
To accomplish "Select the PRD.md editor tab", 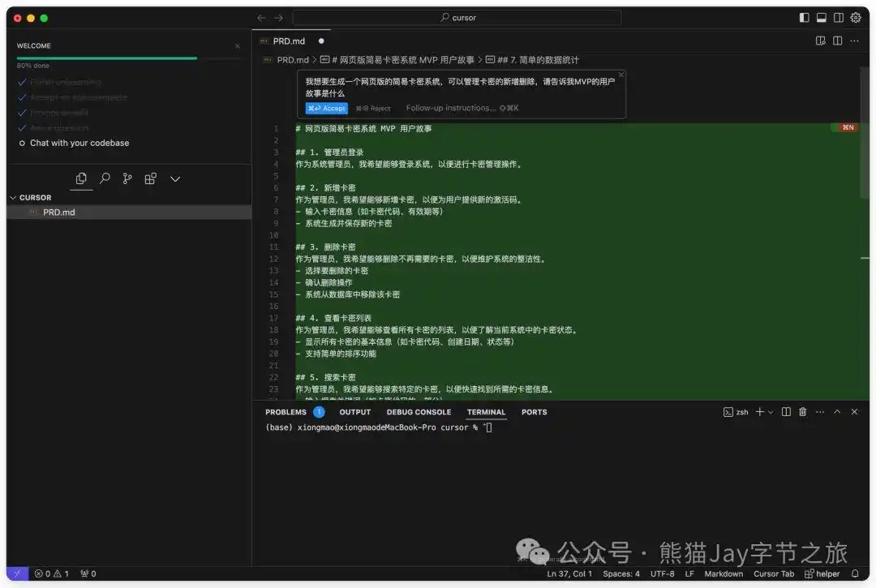I will coord(290,39).
